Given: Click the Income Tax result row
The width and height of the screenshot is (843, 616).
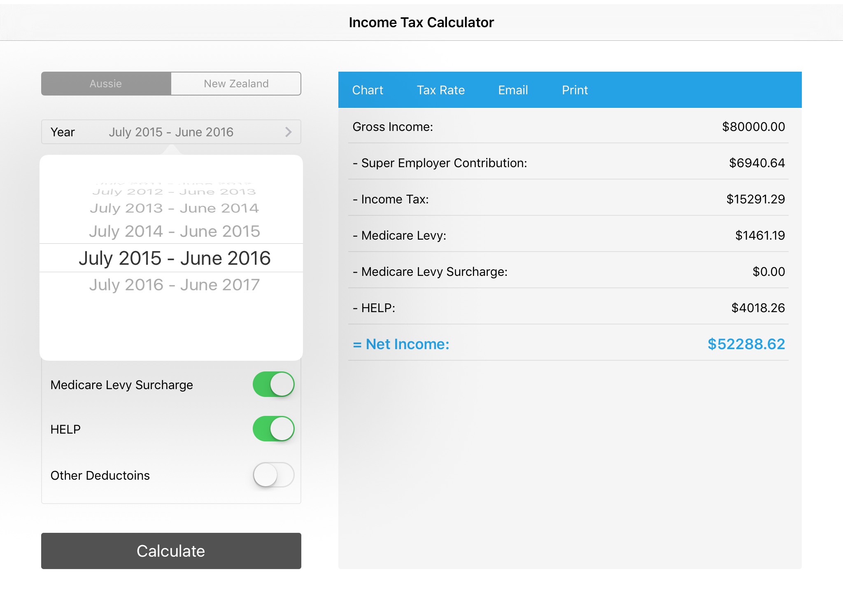Looking at the screenshot, I should pyautogui.click(x=568, y=199).
